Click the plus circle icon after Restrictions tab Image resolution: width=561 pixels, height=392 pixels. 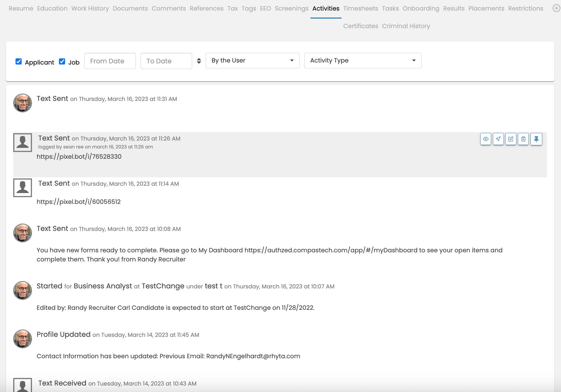click(x=556, y=8)
